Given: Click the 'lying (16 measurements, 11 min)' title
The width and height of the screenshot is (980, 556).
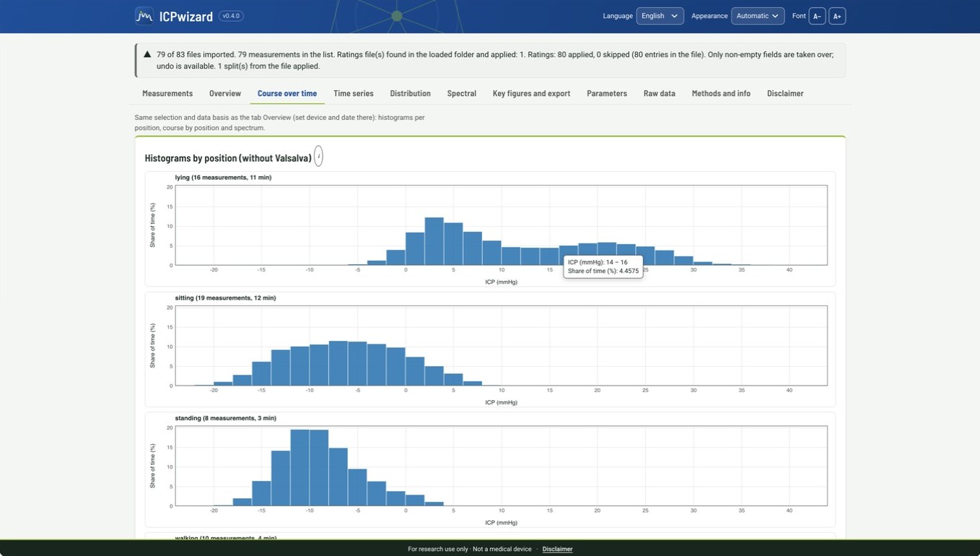Looking at the screenshot, I should 223,177.
